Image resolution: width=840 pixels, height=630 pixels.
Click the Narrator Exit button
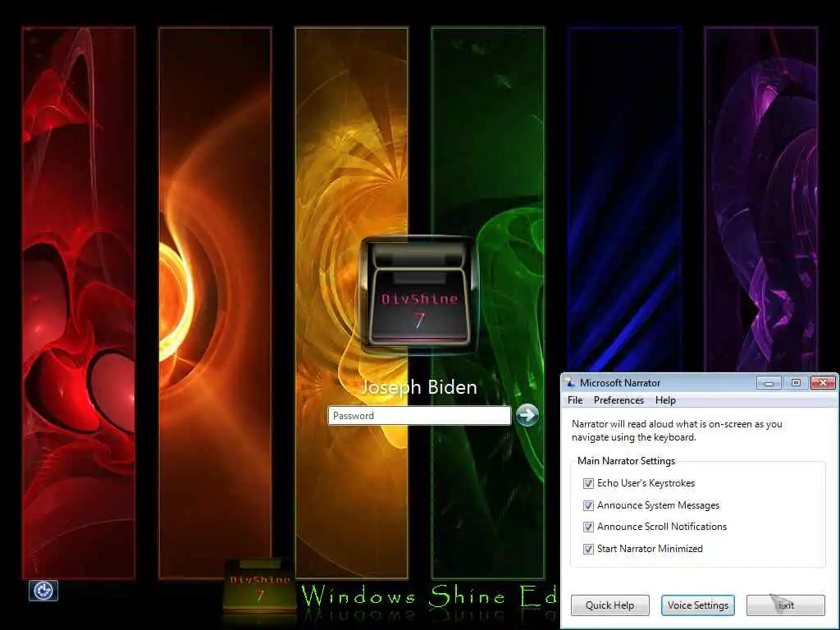click(785, 605)
